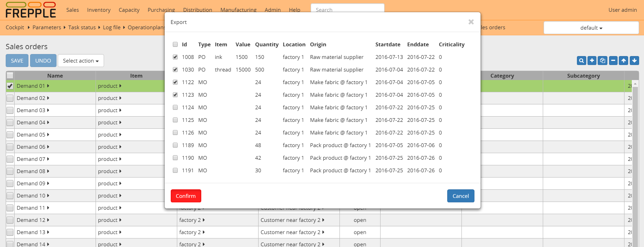644x247 pixels.
Task: Check the box for operation plan 1124
Action: 175,107
